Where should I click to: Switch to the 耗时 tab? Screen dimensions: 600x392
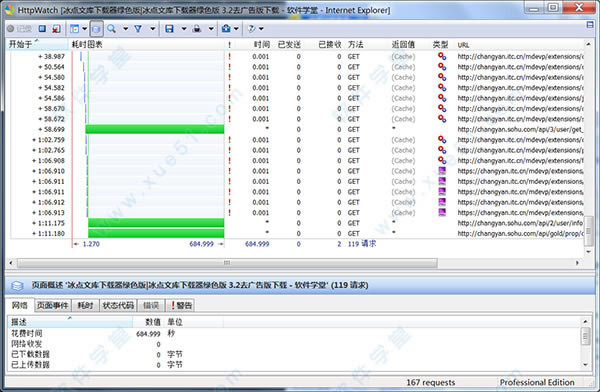(x=85, y=305)
